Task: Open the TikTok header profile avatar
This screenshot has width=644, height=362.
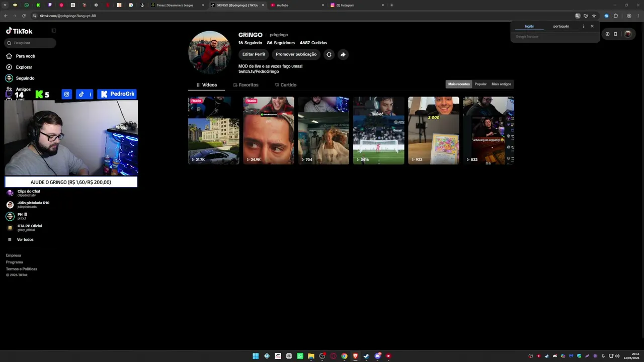Action: [627, 34]
